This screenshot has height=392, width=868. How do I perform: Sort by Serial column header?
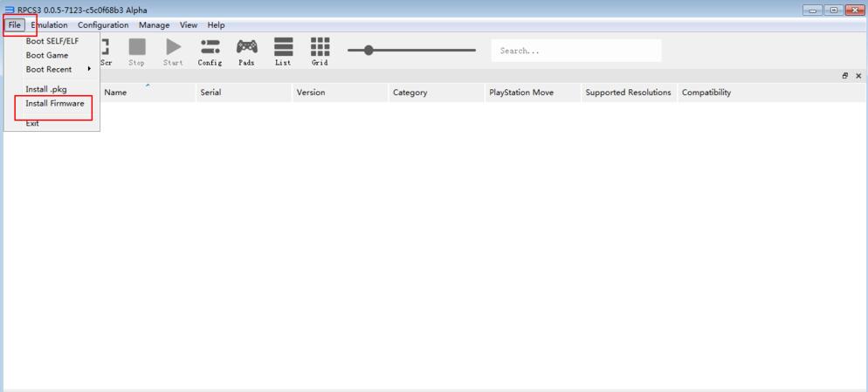[244, 93]
